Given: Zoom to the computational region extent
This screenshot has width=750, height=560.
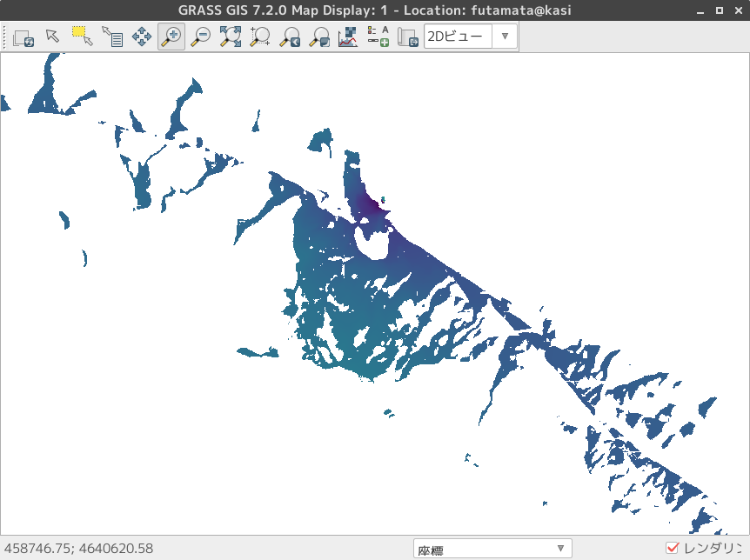Looking at the screenshot, I should click(x=230, y=37).
